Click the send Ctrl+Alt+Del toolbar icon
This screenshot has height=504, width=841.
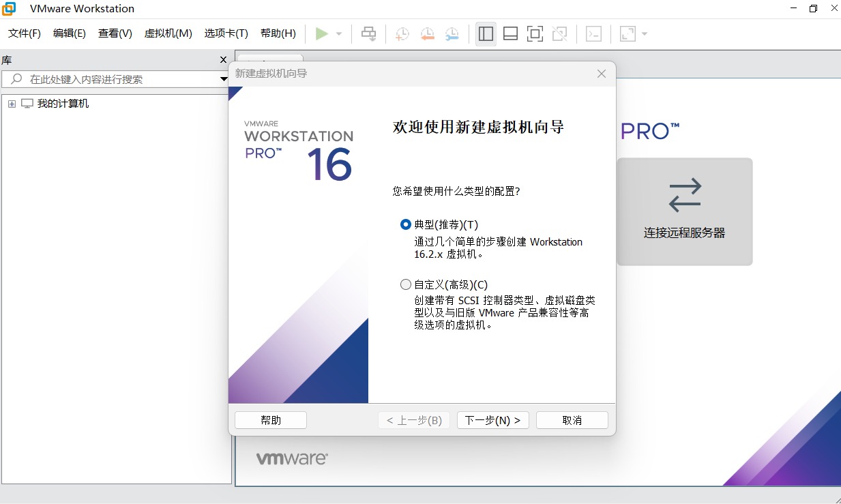tap(368, 33)
